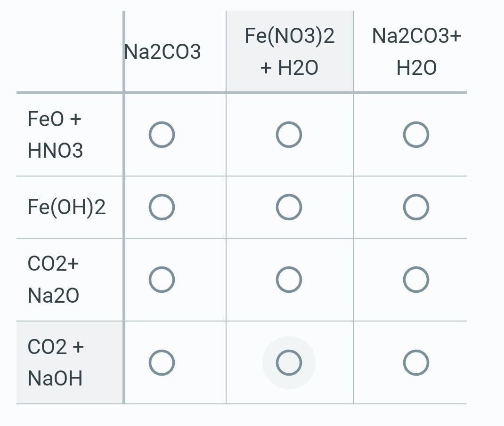
Task: Choose Na2CO3+H2O for CO2+ Na2O row
Action: pos(416,280)
